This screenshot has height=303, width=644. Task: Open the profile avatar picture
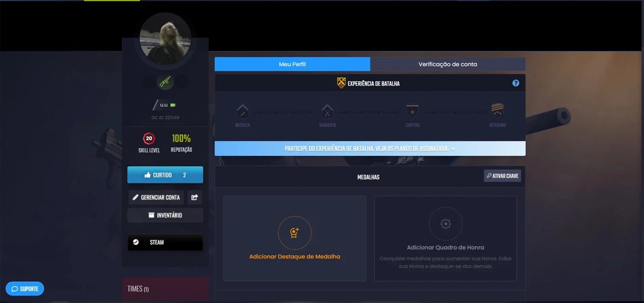(x=165, y=39)
